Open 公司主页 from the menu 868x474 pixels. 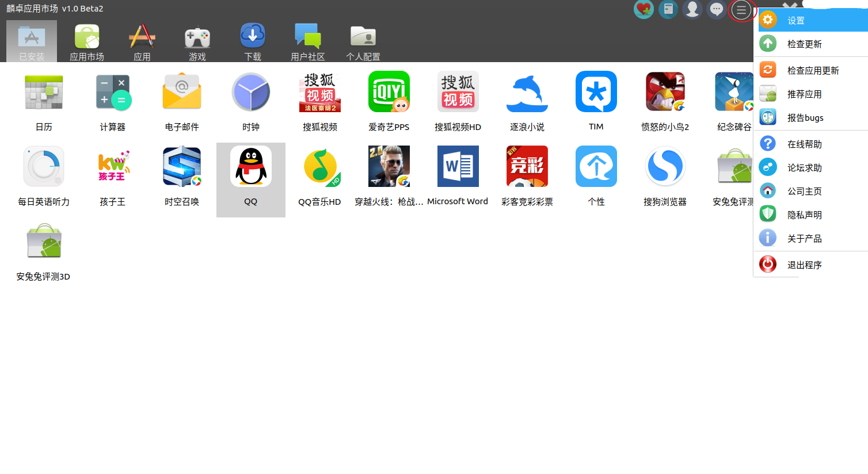810,191
